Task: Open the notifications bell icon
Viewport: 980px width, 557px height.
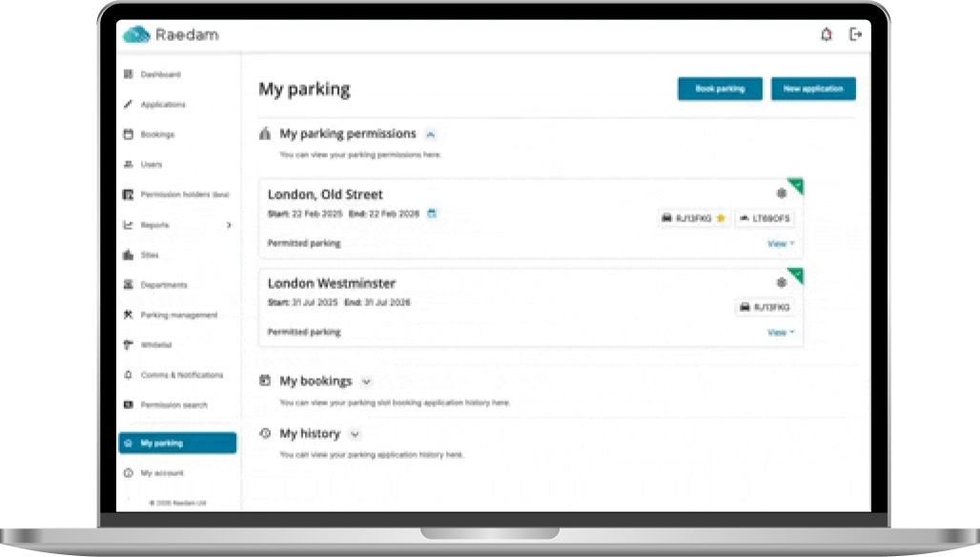Action: [827, 34]
